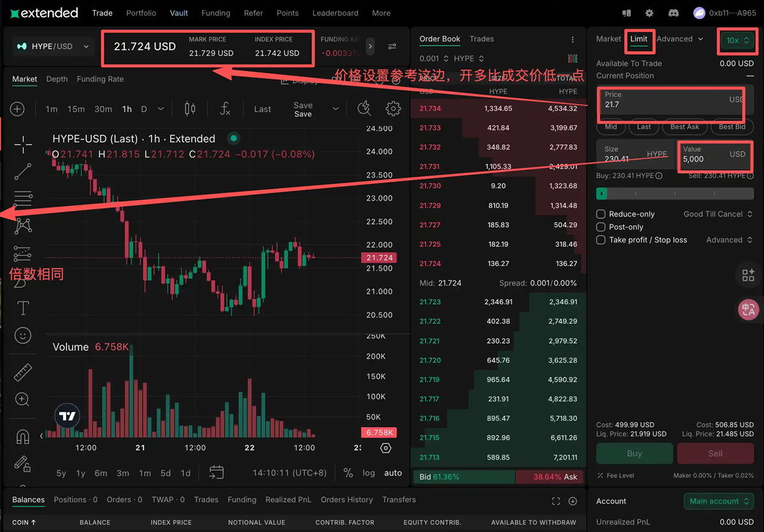Viewport: 764px width, 532px height.
Task: Select the text annotation tool
Action: click(x=23, y=308)
